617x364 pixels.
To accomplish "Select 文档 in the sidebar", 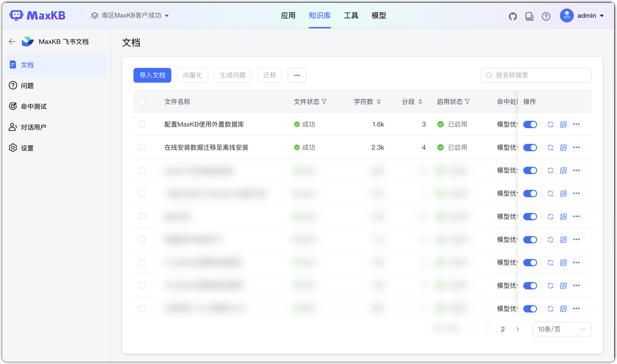I will click(55, 65).
